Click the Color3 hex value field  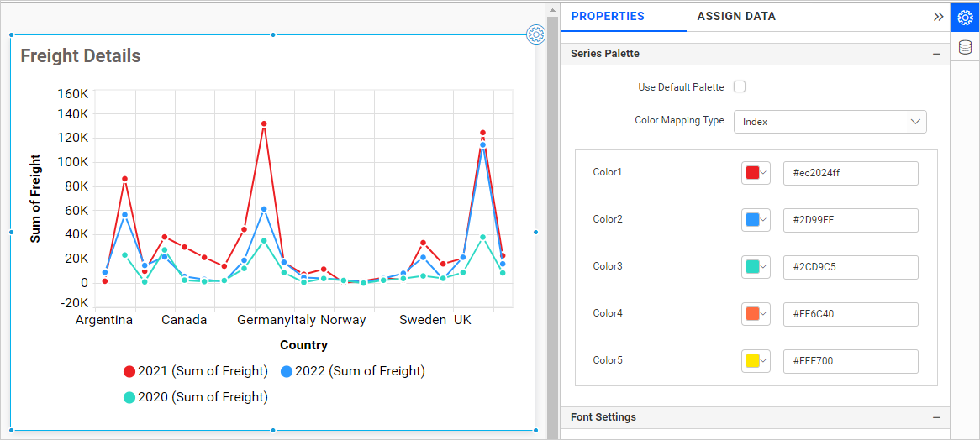[850, 267]
